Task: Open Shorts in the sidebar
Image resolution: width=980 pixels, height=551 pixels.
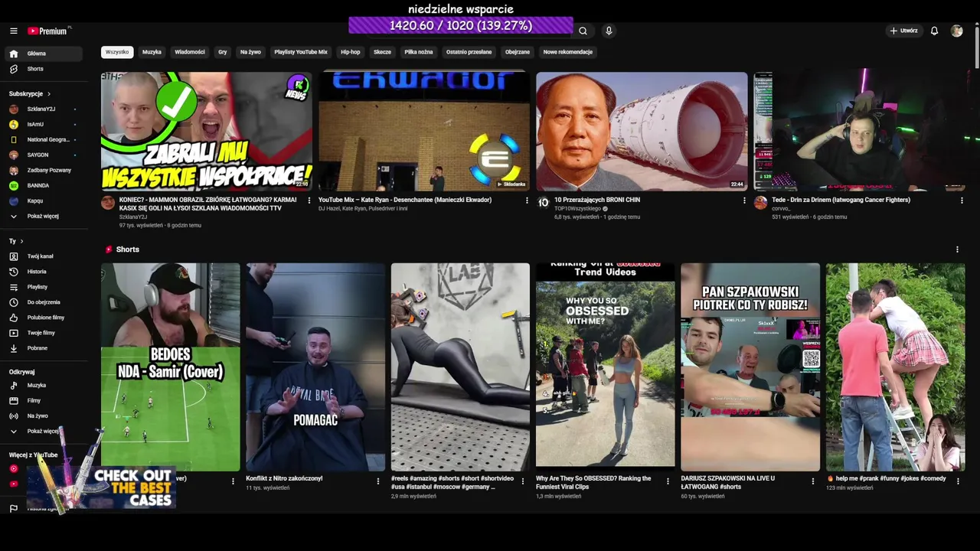Action: (42, 69)
